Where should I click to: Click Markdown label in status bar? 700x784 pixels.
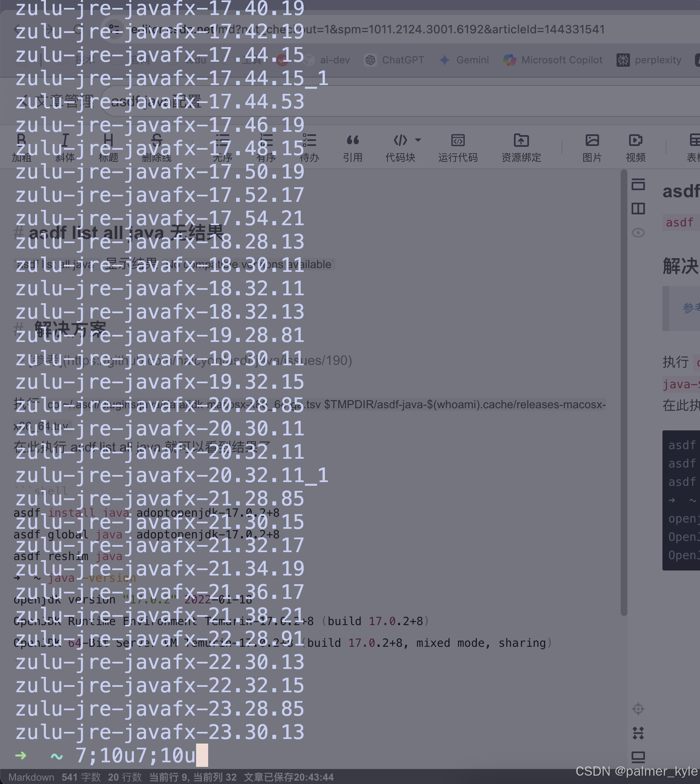click(x=31, y=777)
